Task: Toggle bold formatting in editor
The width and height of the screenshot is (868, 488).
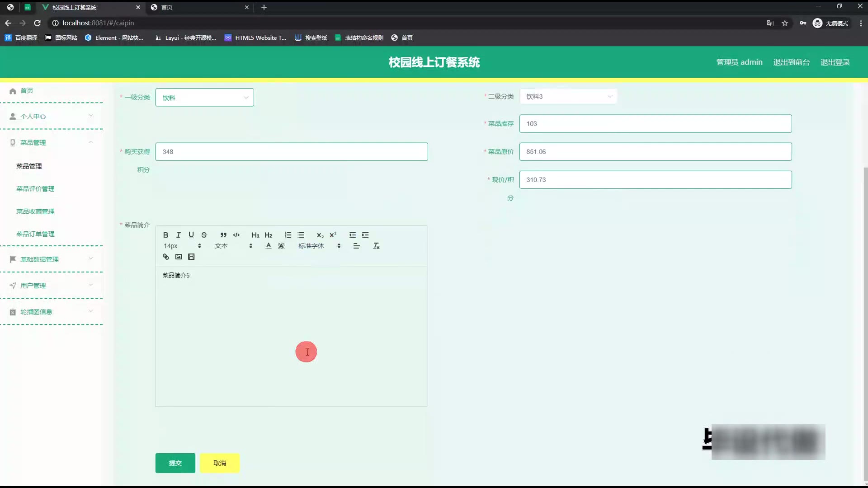Action: 165,235
